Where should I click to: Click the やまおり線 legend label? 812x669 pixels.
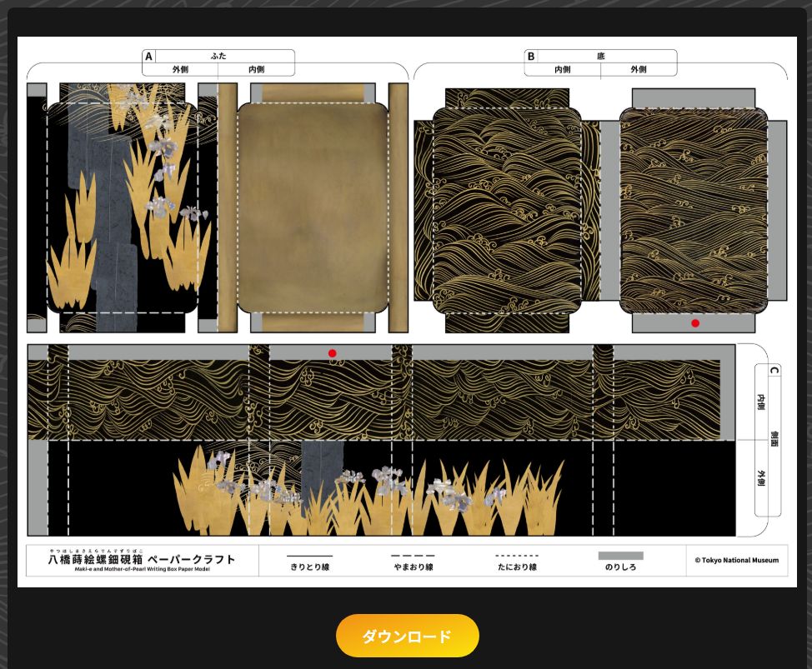(414, 567)
